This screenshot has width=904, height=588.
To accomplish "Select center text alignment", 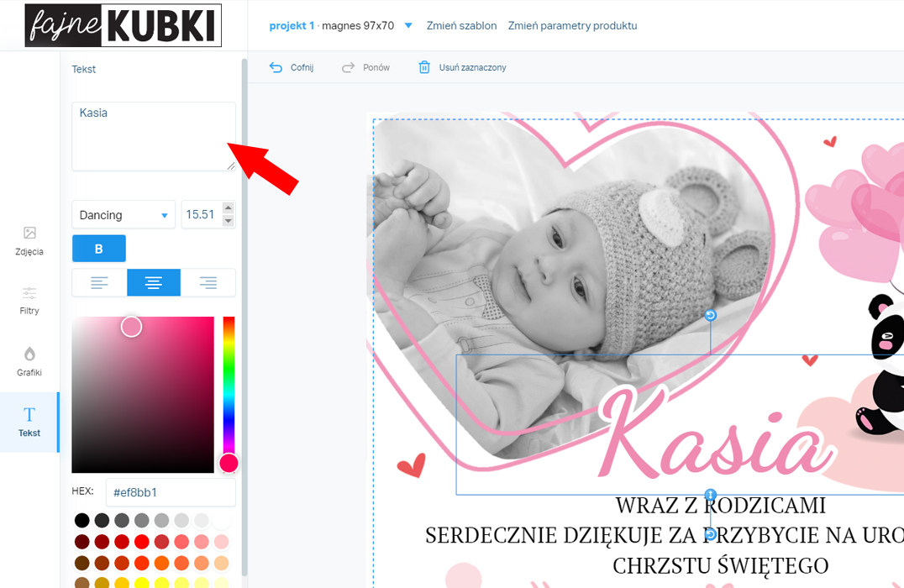I will pyautogui.click(x=154, y=282).
